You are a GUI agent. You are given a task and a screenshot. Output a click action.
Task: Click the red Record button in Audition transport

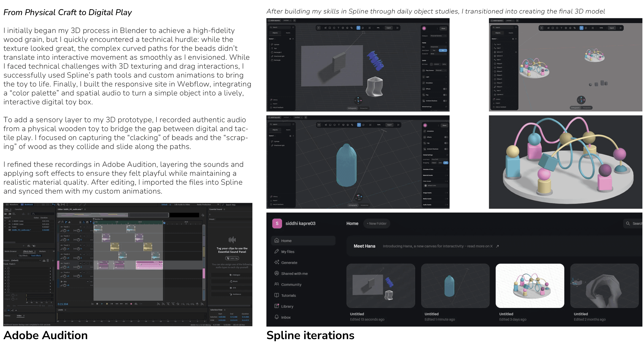131,304
